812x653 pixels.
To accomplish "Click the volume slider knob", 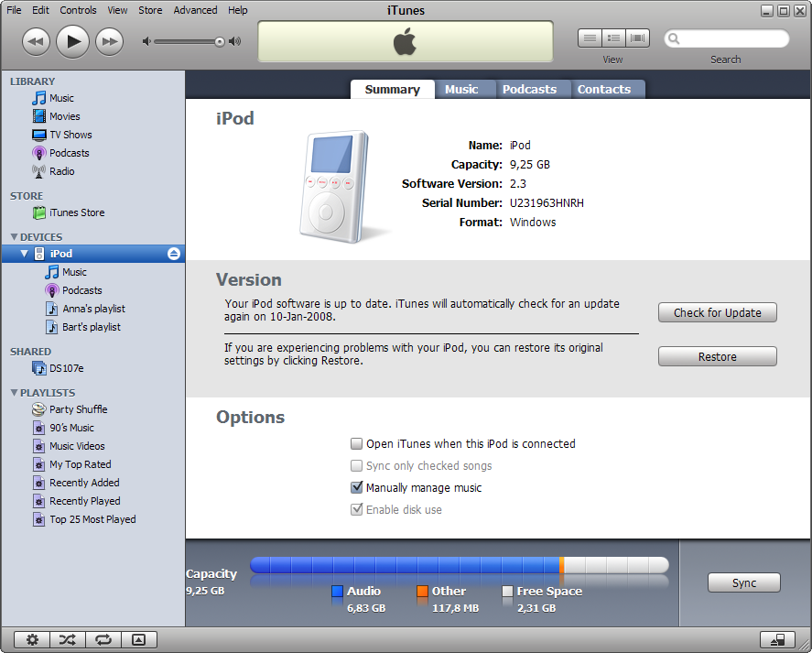I will [x=220, y=42].
